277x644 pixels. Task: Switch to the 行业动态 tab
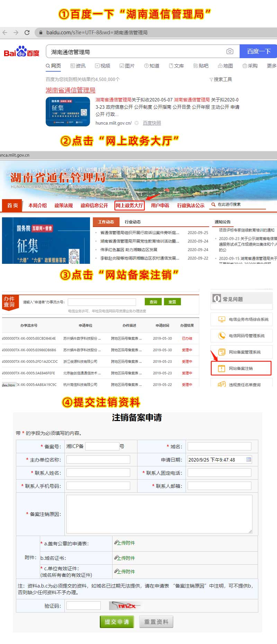(132, 222)
